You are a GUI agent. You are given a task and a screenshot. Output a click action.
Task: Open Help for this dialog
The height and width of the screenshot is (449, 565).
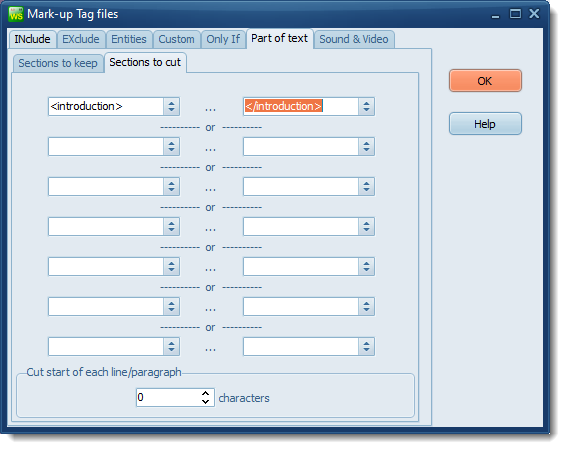pyautogui.click(x=485, y=124)
